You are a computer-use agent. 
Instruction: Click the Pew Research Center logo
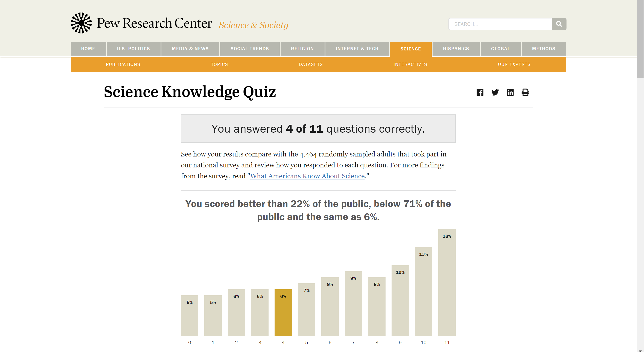click(x=141, y=23)
